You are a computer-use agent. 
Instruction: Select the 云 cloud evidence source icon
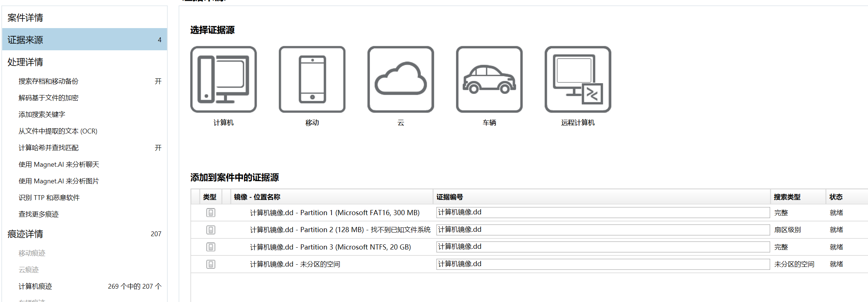[401, 79]
